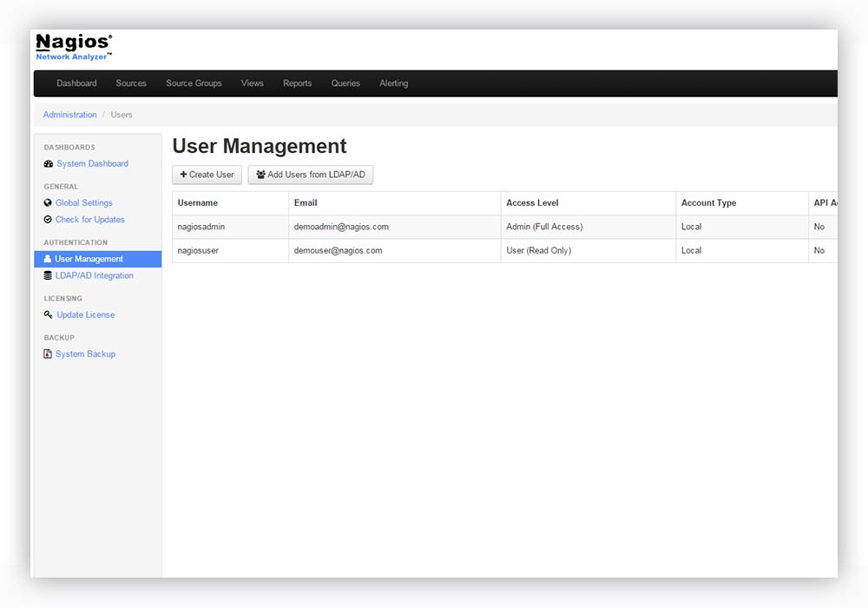
Task: Open Global Settings in the sidebar
Action: [83, 203]
